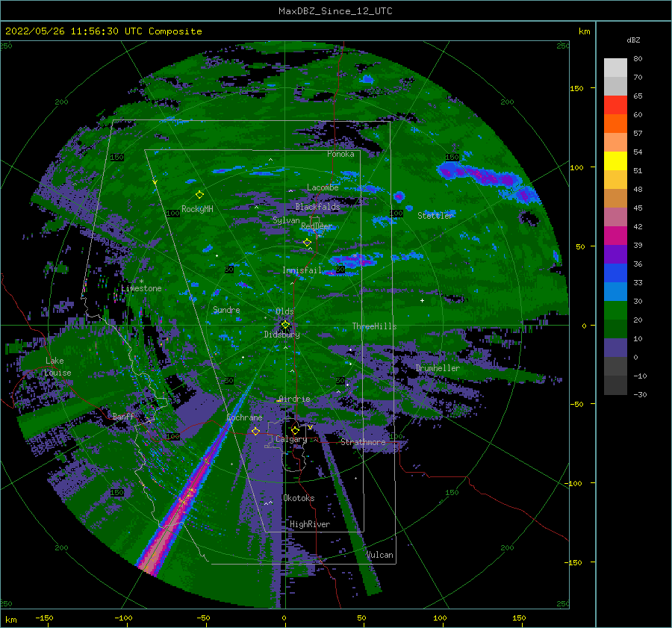Click the RockyMH label
Image resolution: width=672 pixels, height=628 pixels.
coord(197,209)
